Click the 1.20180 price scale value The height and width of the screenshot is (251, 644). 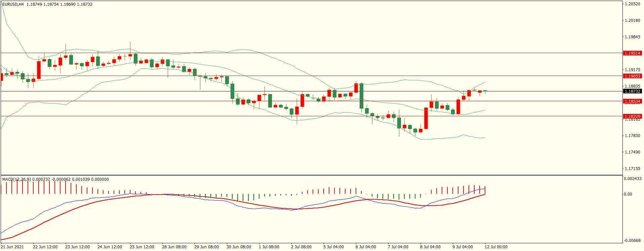(632, 20)
